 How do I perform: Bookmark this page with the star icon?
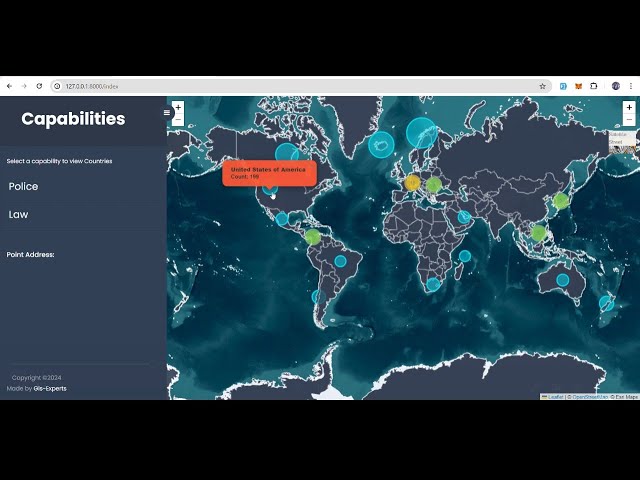(542, 86)
